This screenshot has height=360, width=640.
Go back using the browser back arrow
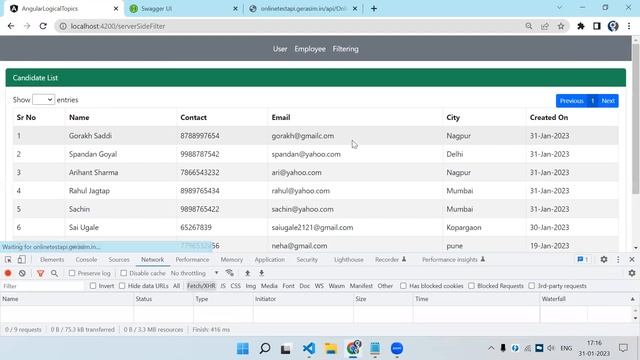[x=11, y=26]
